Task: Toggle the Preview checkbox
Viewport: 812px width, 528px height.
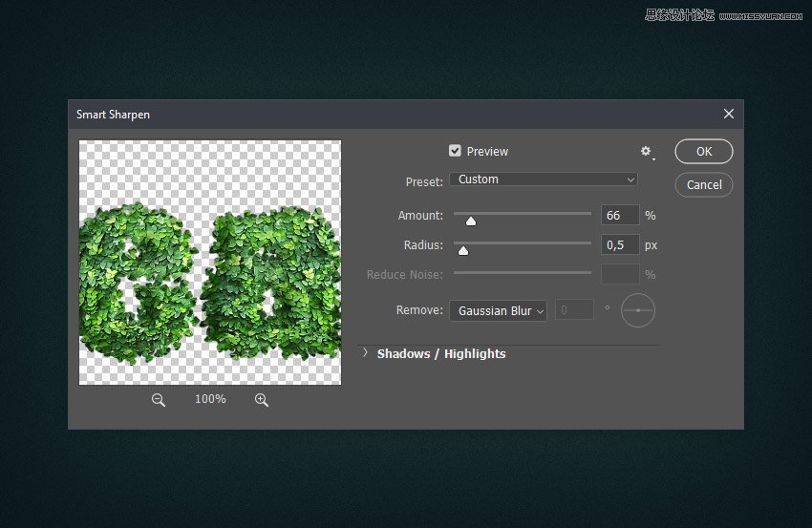Action: [x=455, y=151]
